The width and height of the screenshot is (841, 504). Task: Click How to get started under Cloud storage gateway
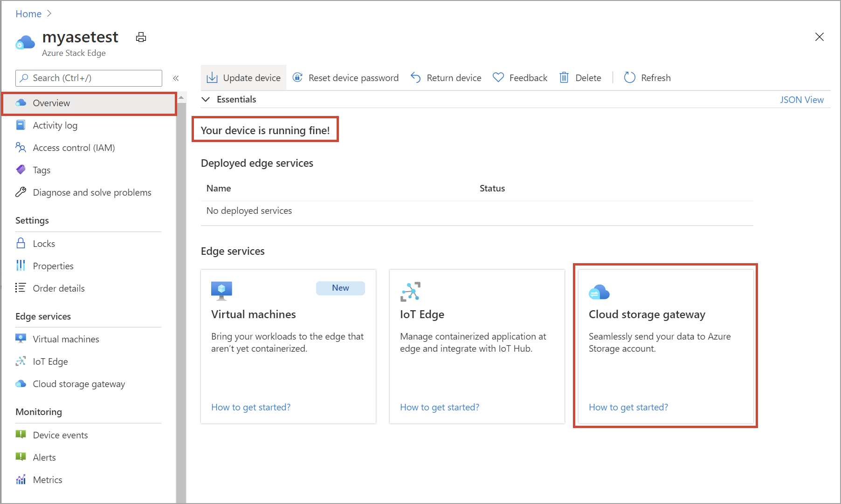pyautogui.click(x=628, y=407)
